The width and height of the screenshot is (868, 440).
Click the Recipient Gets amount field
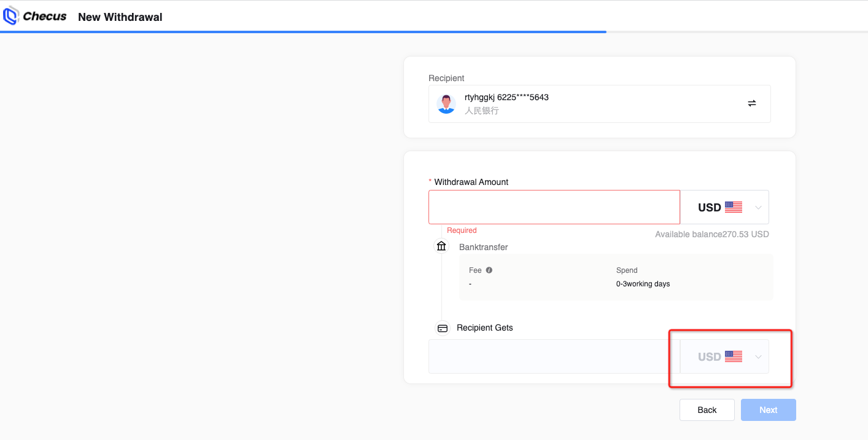tap(554, 356)
